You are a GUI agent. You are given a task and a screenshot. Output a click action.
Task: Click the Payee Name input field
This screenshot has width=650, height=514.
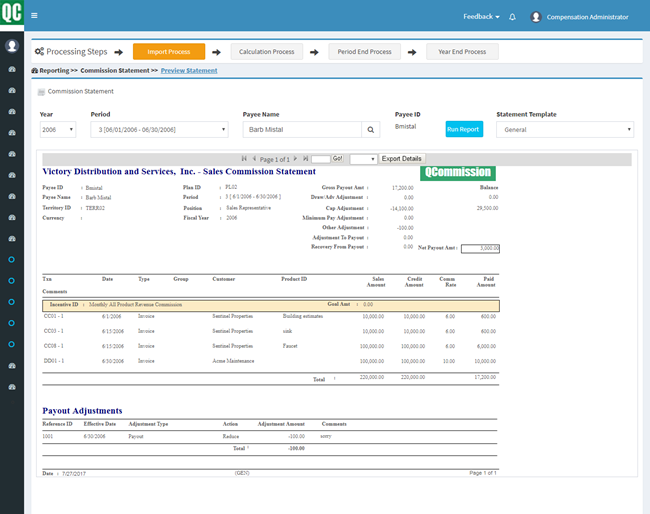[302, 130]
